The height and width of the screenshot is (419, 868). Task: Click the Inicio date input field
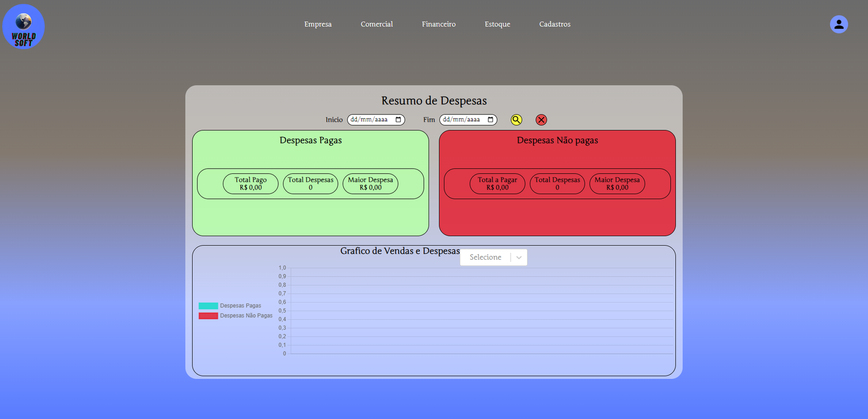[369, 120]
